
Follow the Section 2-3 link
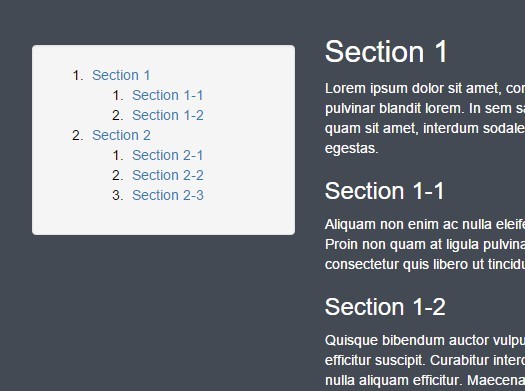(x=168, y=195)
